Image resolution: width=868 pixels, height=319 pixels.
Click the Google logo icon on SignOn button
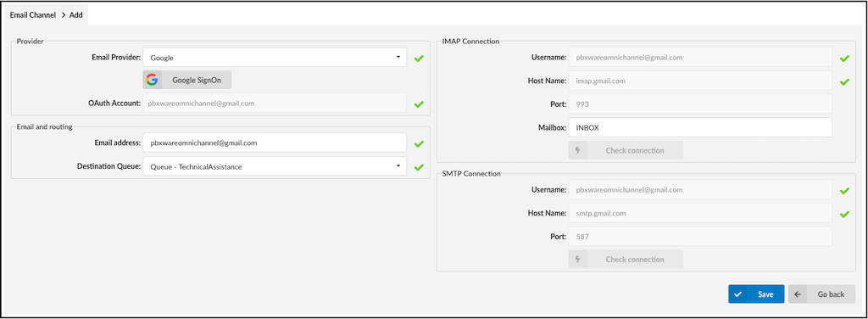[152, 81]
